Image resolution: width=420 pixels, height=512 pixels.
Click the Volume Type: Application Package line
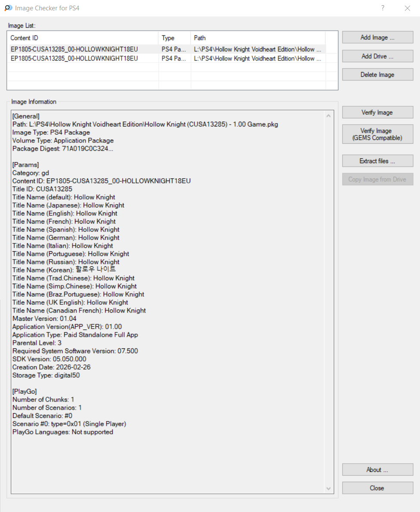point(63,140)
